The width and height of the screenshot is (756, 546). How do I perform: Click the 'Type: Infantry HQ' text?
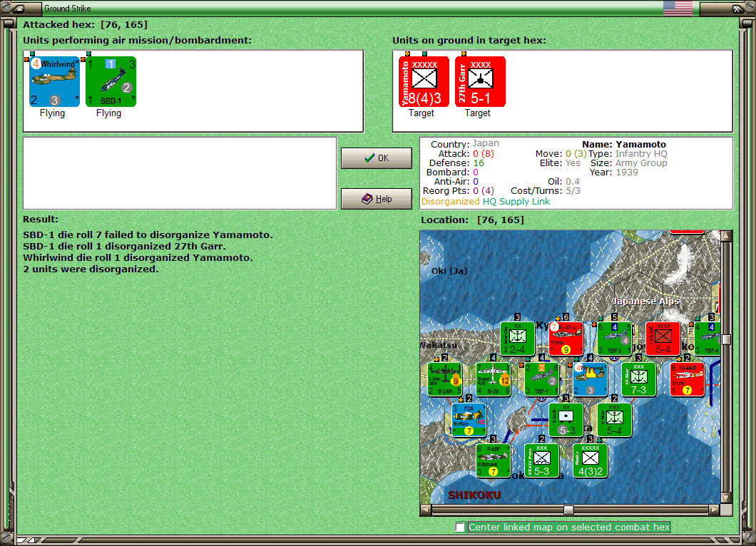[x=628, y=154]
